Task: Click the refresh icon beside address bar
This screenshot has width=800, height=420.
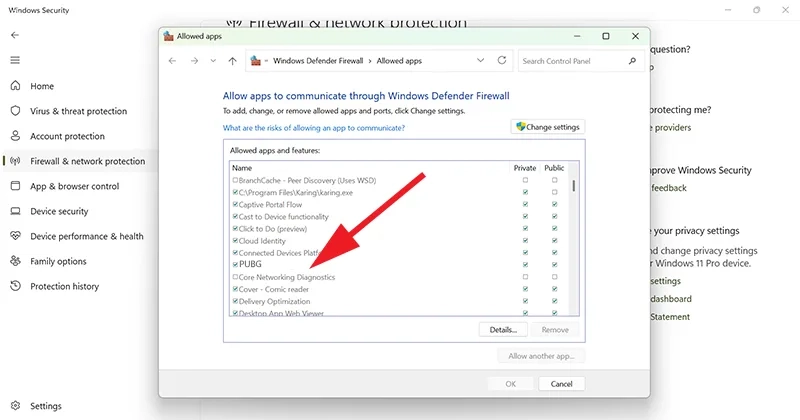Action: (501, 61)
